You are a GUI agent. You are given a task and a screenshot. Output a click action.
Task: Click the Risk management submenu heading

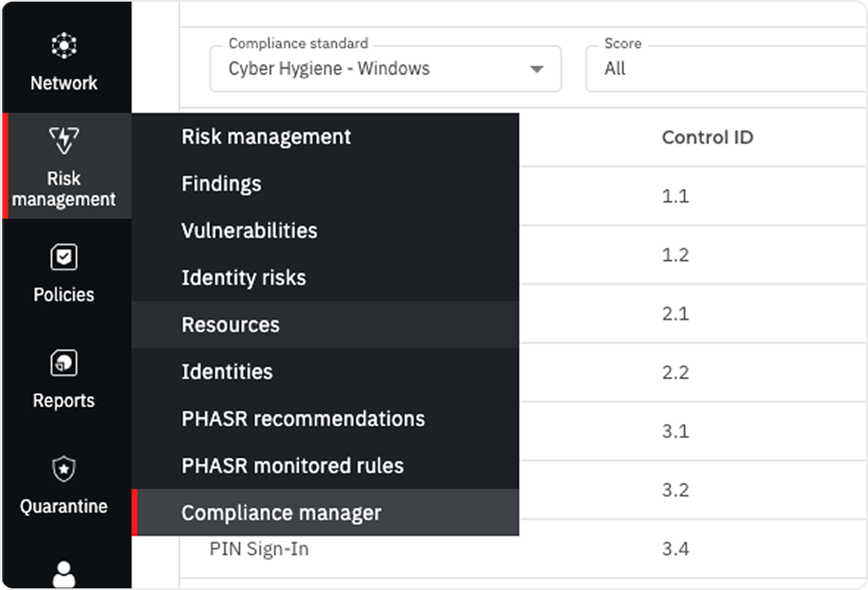(x=266, y=136)
